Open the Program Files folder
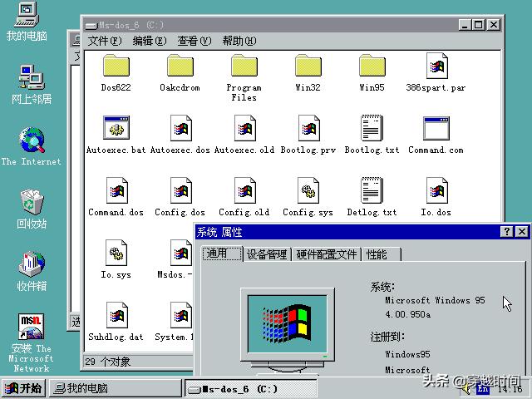Screen dimensions: 532x399 point(244,66)
